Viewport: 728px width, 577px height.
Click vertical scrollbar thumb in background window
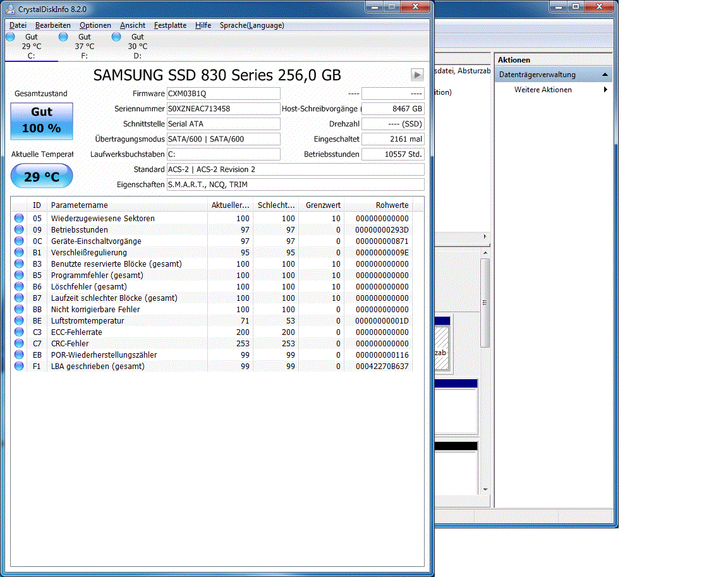pos(485,303)
